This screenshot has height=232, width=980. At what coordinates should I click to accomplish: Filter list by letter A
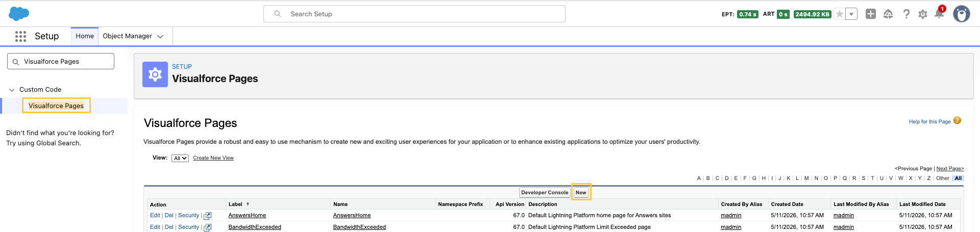699,178
